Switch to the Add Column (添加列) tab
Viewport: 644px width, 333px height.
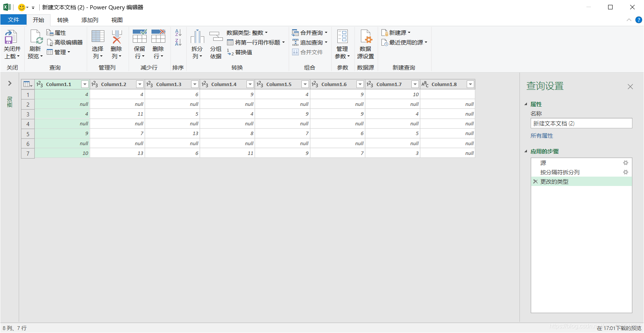(90, 20)
